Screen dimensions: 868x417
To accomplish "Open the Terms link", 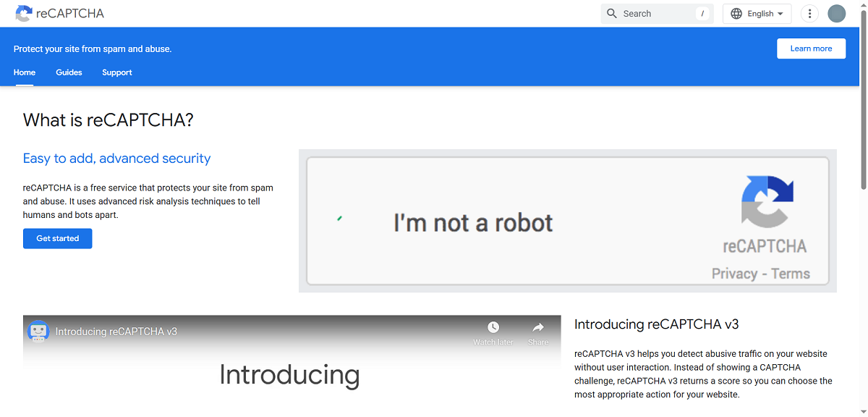I will click(792, 274).
